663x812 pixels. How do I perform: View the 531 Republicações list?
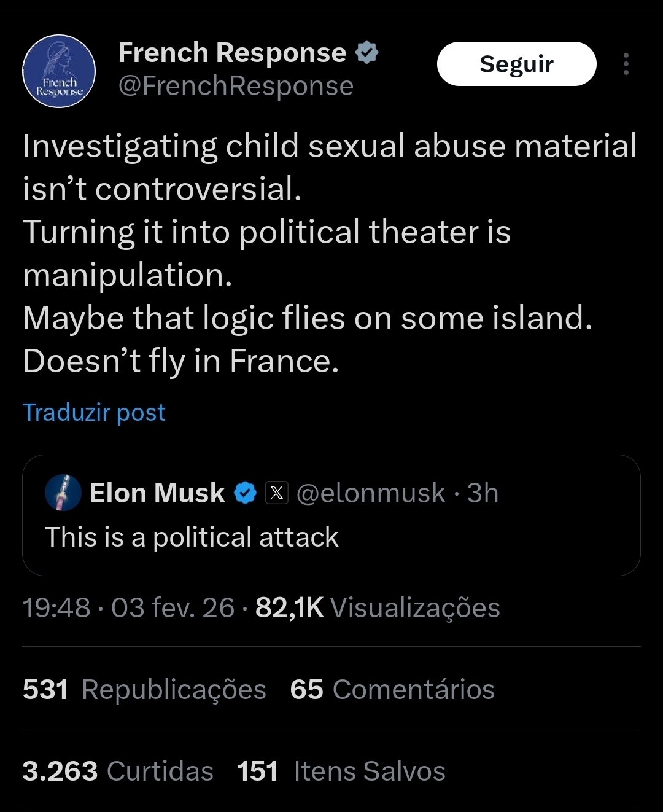point(144,689)
